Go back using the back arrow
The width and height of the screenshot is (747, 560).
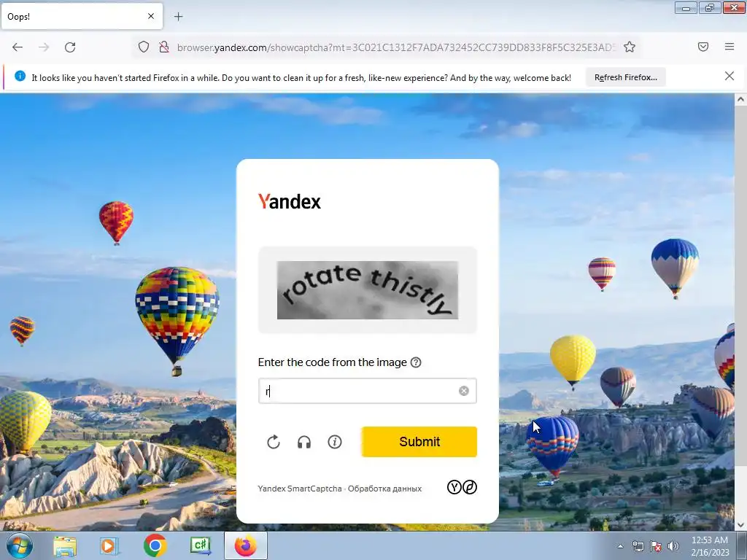pyautogui.click(x=18, y=47)
